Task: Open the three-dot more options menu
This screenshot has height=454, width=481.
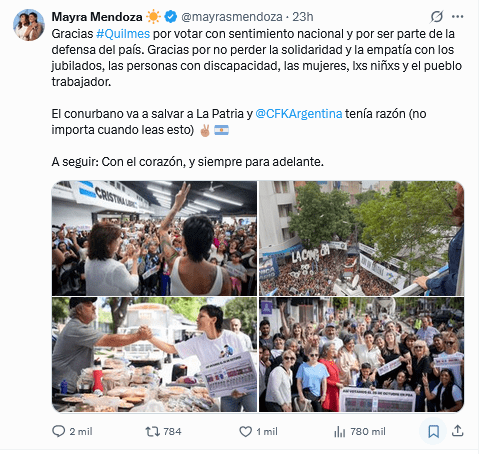Action: [x=458, y=17]
